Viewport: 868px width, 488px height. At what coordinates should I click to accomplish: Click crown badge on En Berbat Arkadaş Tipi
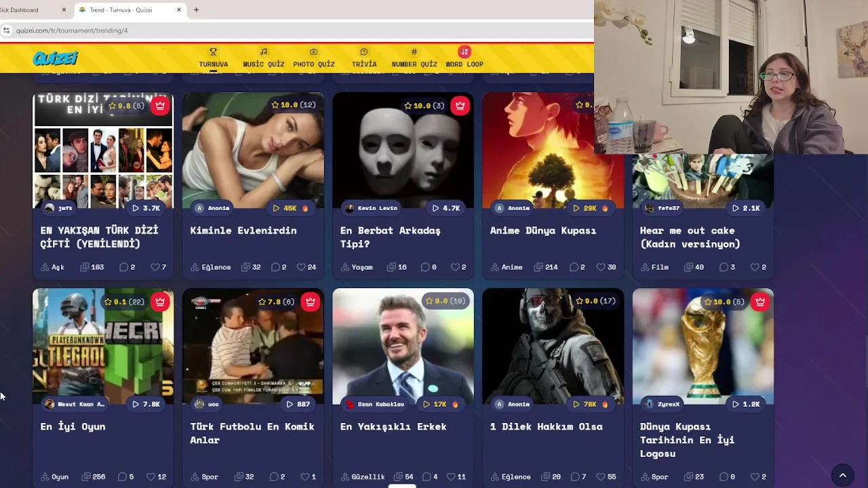tap(460, 105)
